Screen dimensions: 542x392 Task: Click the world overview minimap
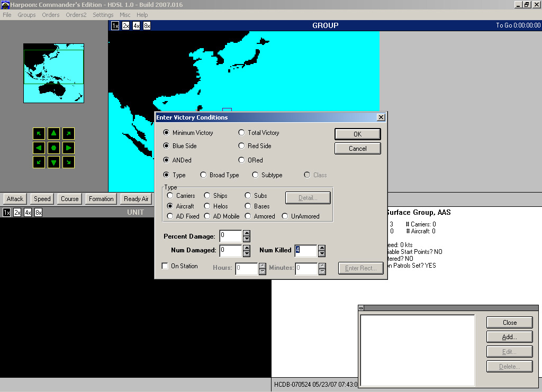(x=53, y=73)
